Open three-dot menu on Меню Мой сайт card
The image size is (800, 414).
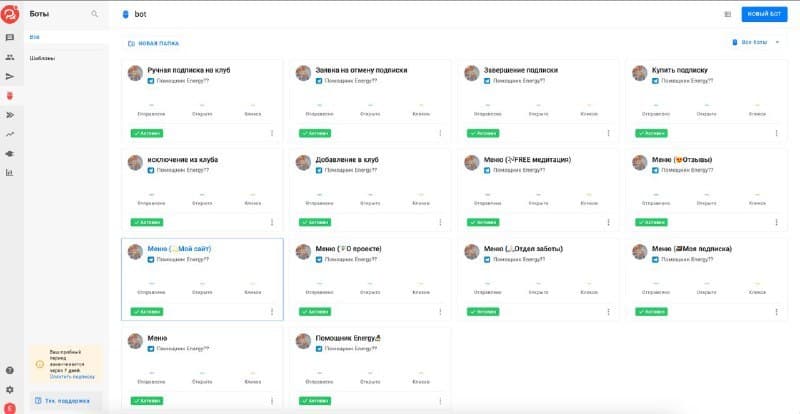click(x=272, y=312)
